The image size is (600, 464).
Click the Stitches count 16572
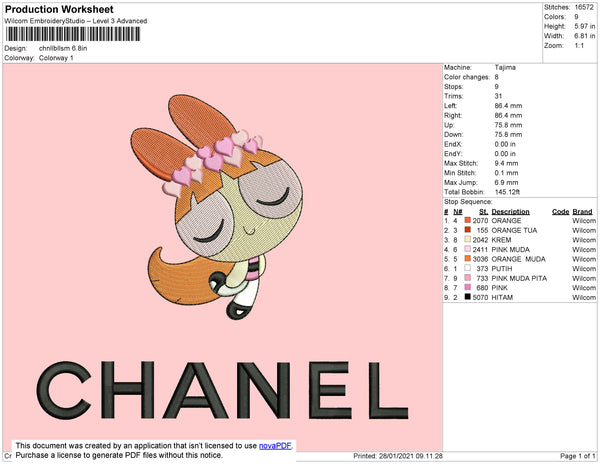point(584,7)
